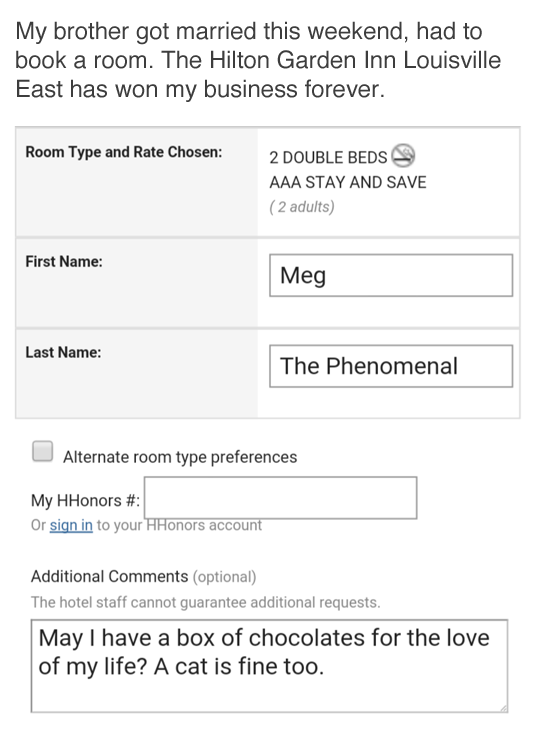Click the post caption about Hilton Garden Inn
This screenshot has width=540, height=731.
tap(258, 60)
